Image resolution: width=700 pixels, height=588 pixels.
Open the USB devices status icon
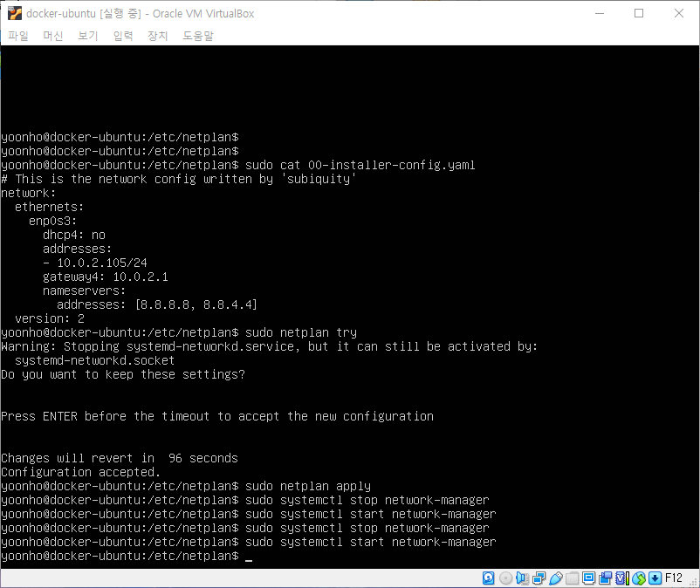(x=555, y=578)
